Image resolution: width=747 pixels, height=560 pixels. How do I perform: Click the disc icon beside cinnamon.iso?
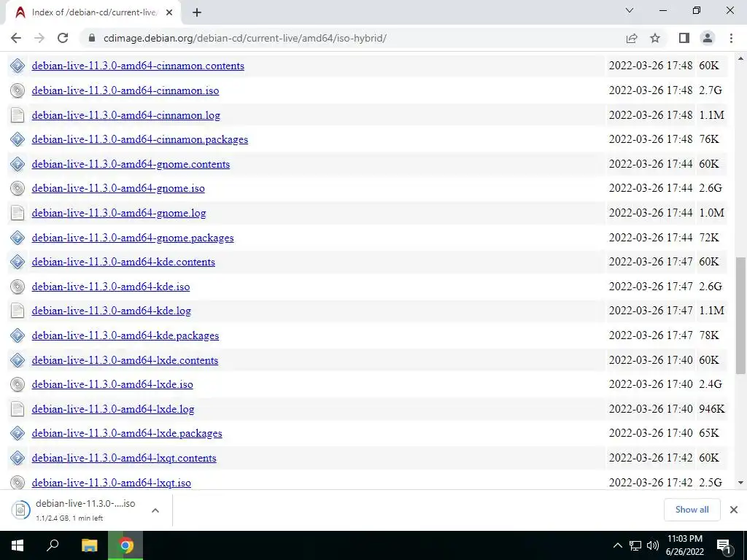[x=18, y=90]
